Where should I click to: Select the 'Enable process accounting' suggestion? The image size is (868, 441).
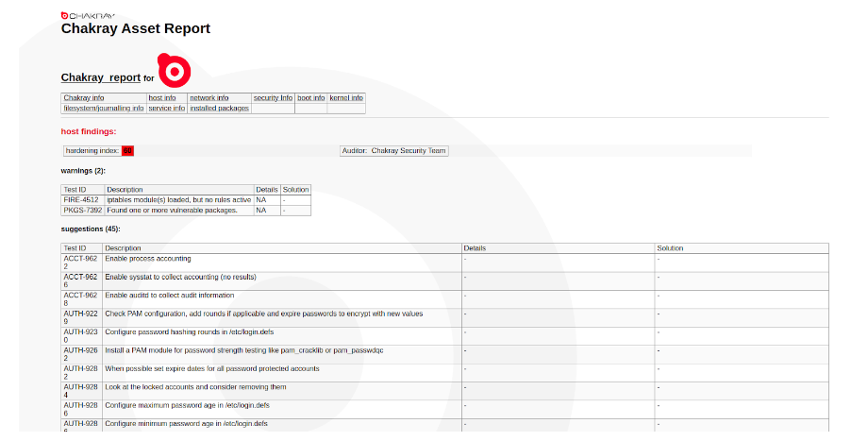point(148,259)
